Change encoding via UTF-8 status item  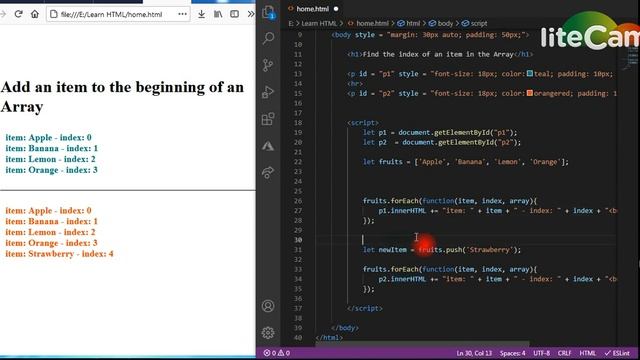coord(542,353)
